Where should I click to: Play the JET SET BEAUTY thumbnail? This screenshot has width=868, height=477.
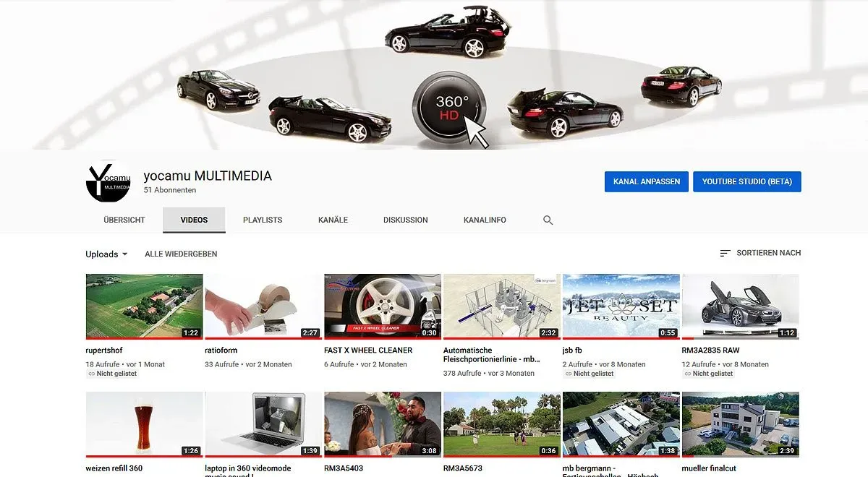pyautogui.click(x=621, y=306)
